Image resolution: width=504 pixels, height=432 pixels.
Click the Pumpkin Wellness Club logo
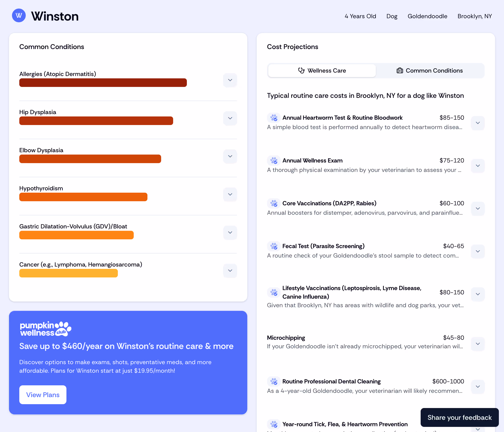(45, 329)
